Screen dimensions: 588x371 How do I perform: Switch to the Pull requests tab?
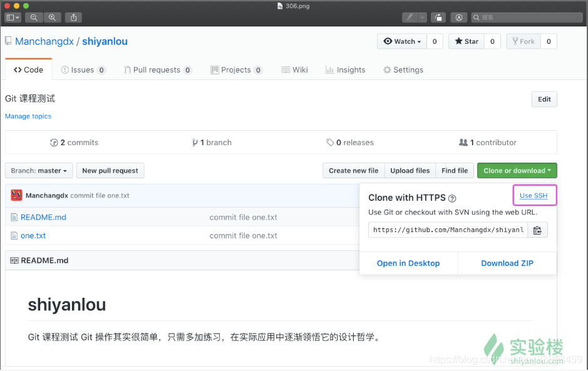tap(158, 69)
